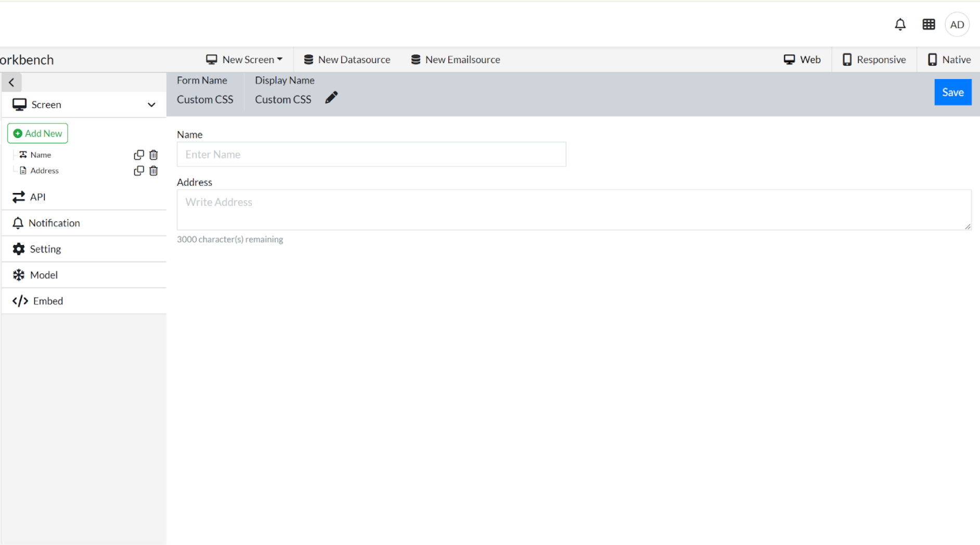Click Add New button

pyautogui.click(x=37, y=133)
